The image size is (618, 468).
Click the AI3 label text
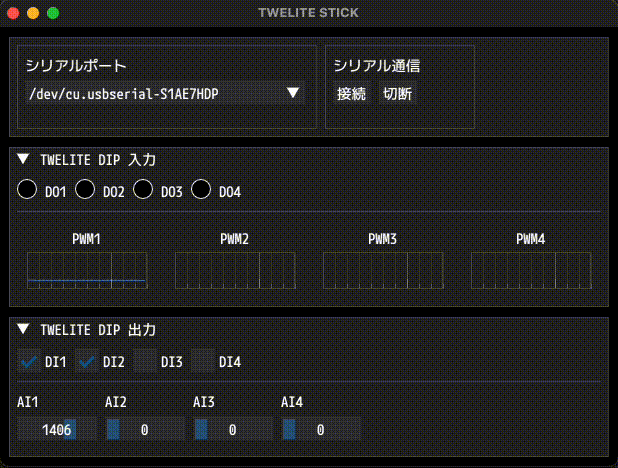coord(204,402)
